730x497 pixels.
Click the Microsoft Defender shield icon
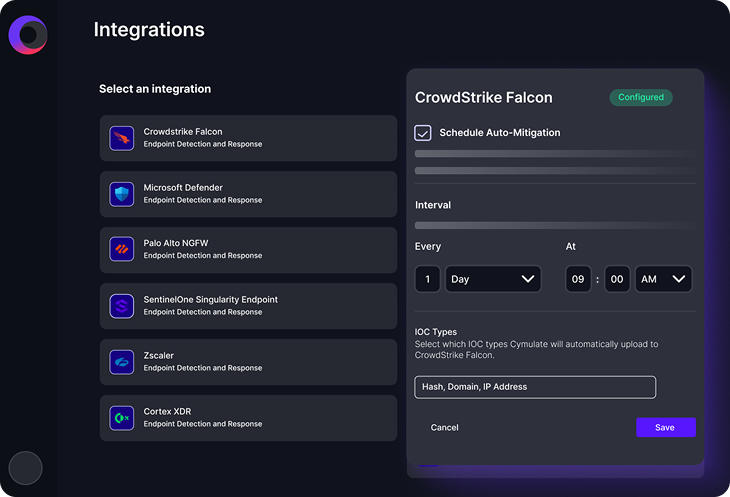click(x=122, y=194)
